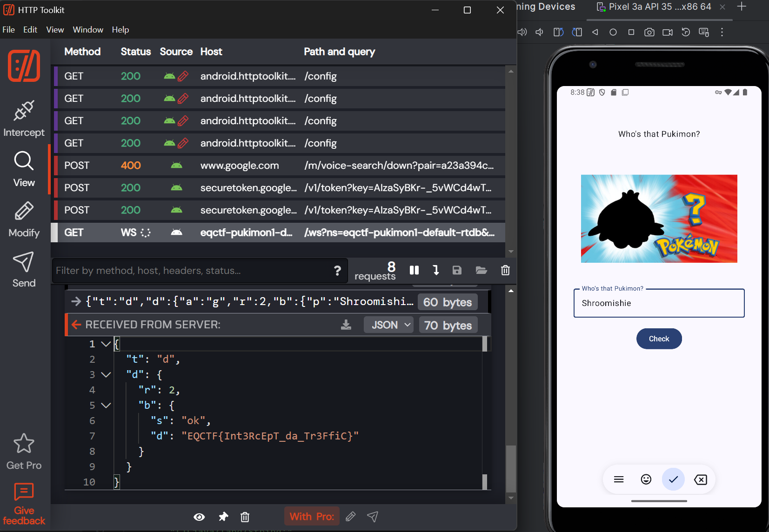Toggle the eye icon below request details
The image size is (769, 532).
(199, 517)
